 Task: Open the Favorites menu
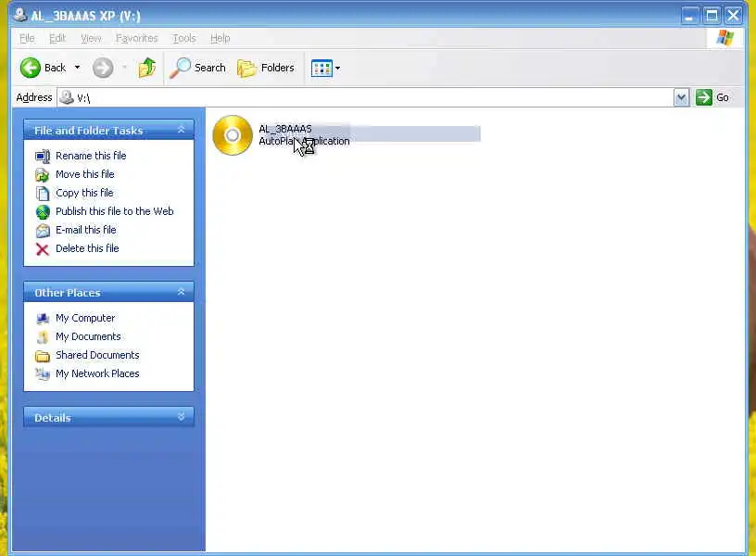[136, 38]
